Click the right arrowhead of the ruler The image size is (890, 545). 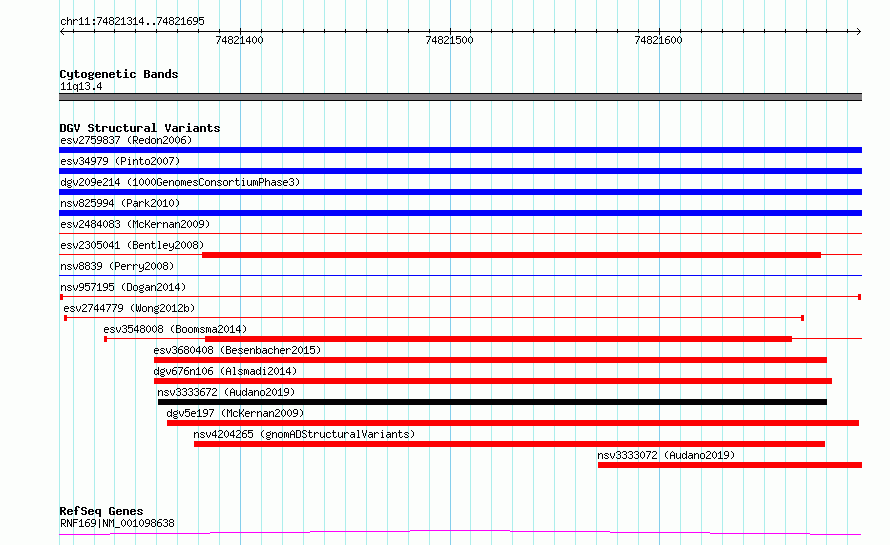859,31
